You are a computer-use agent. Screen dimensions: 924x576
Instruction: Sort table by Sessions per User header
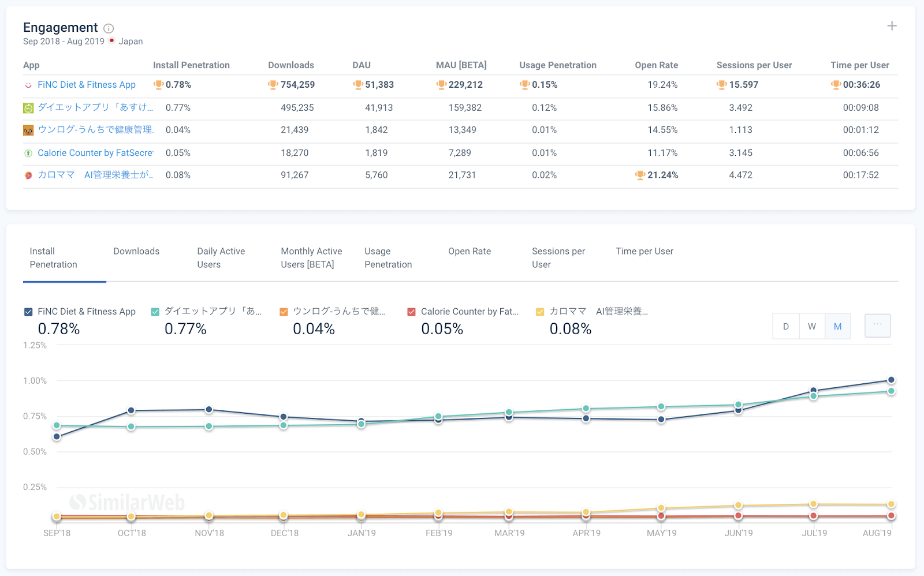(754, 65)
